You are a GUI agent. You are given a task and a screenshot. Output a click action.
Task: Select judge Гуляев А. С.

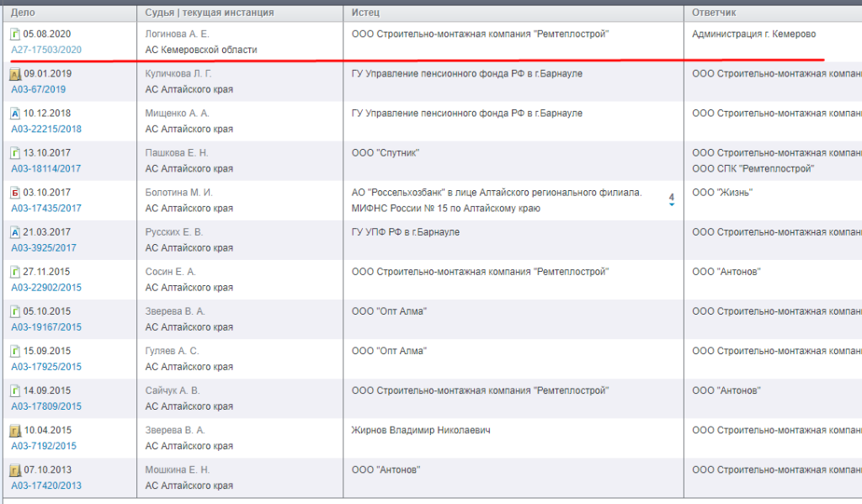pyautogui.click(x=172, y=351)
